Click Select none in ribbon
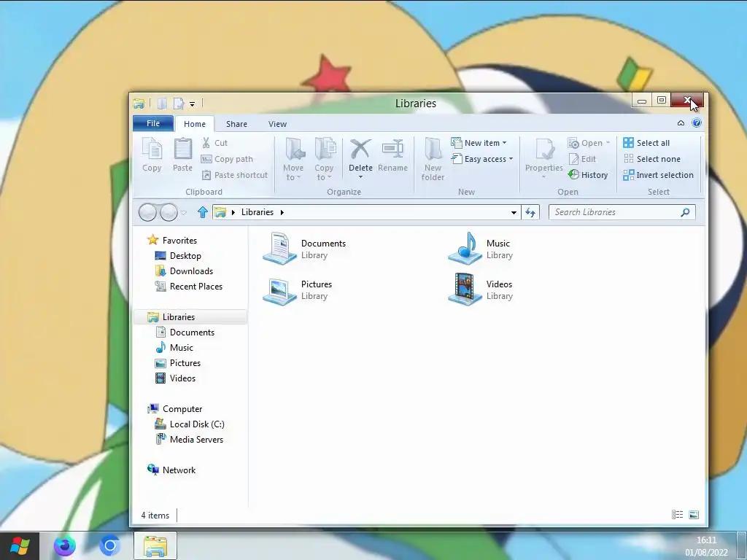 pos(651,159)
